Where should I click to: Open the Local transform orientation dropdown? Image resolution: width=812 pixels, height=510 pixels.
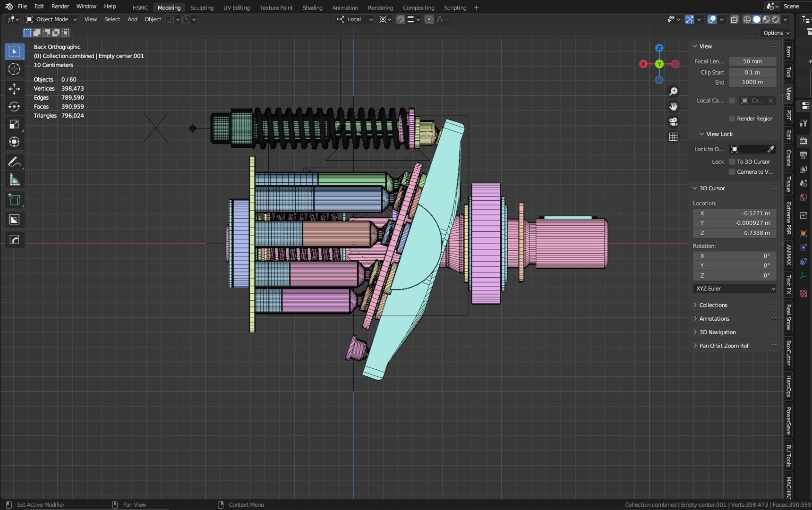(x=355, y=19)
